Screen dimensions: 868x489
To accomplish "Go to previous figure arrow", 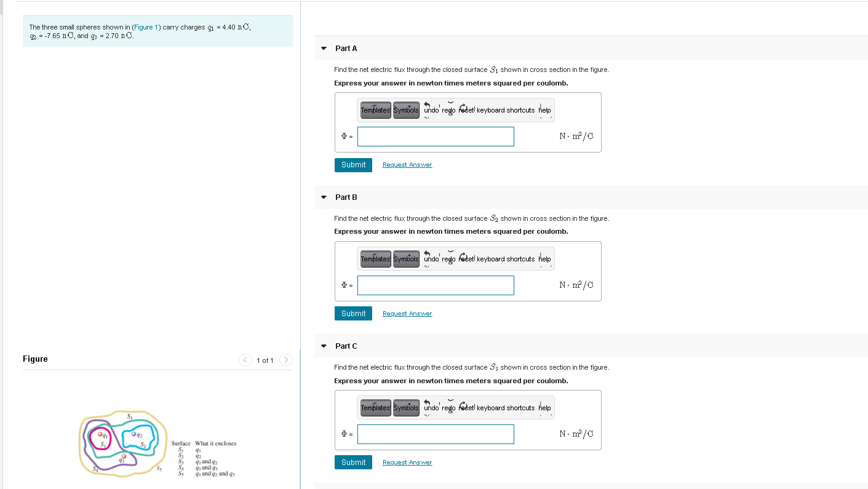I will pyautogui.click(x=245, y=360).
